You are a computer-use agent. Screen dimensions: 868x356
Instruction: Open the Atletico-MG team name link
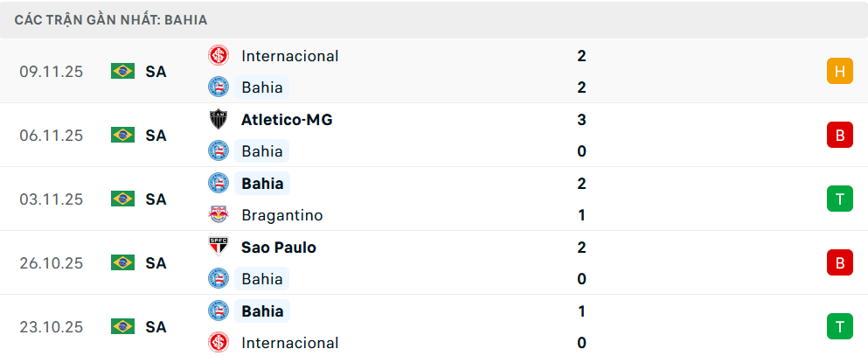[x=286, y=120]
